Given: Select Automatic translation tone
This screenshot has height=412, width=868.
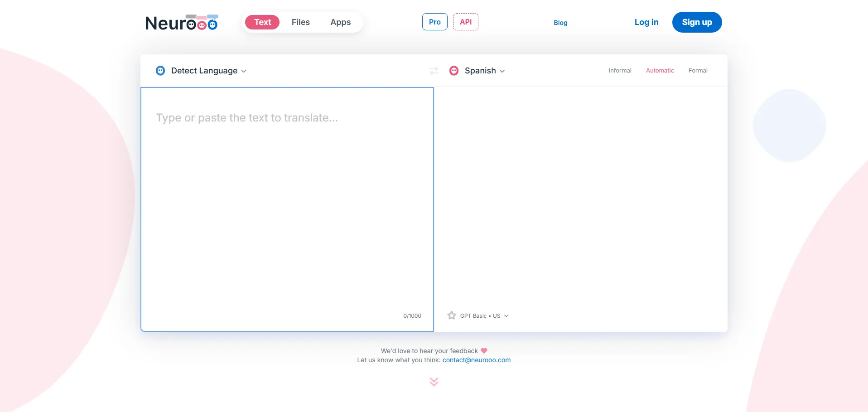Looking at the screenshot, I should pos(660,71).
